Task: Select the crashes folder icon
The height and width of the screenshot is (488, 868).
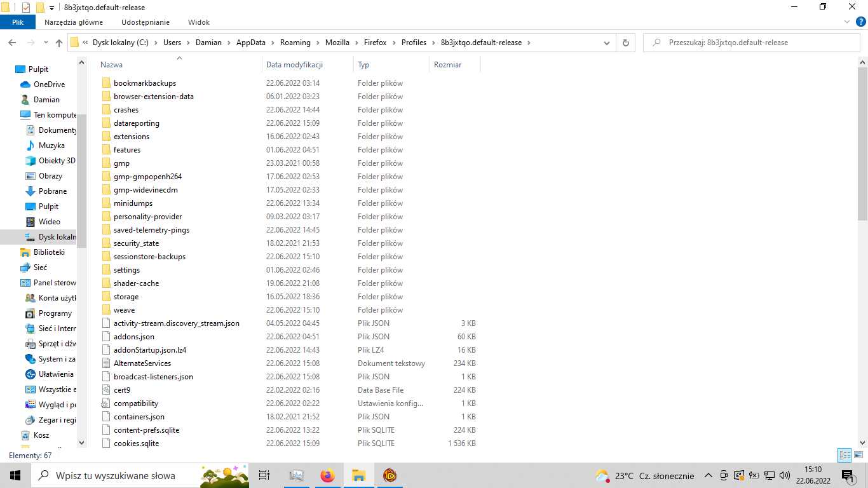Action: tap(106, 110)
